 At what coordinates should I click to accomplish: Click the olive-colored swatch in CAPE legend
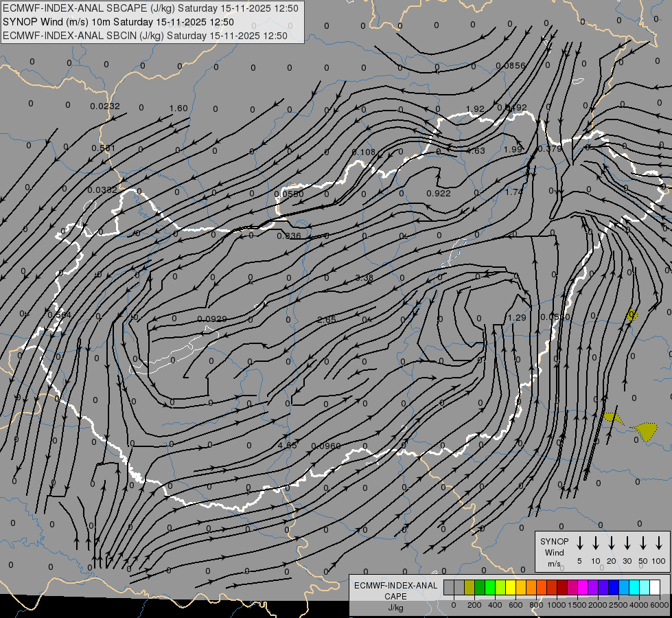point(470,588)
